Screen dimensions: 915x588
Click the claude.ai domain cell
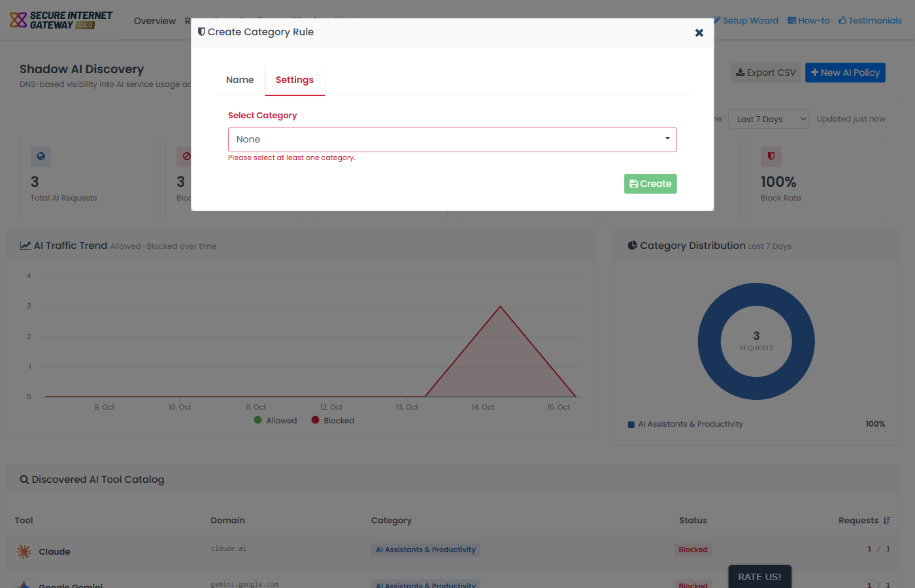tap(228, 549)
